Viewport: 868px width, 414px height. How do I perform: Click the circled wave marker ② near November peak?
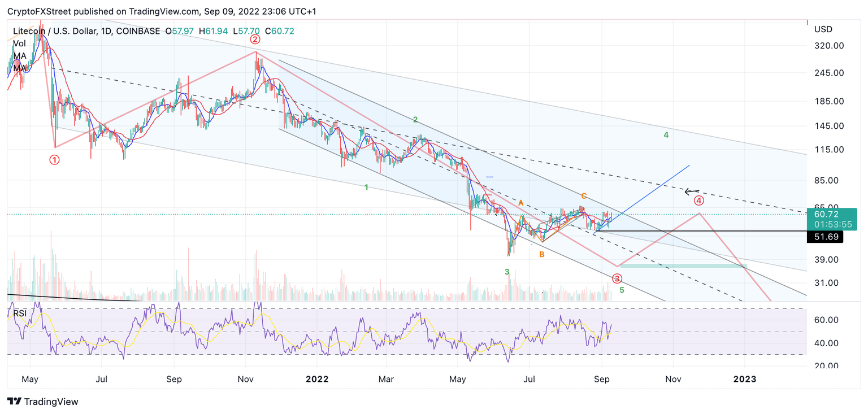(255, 40)
